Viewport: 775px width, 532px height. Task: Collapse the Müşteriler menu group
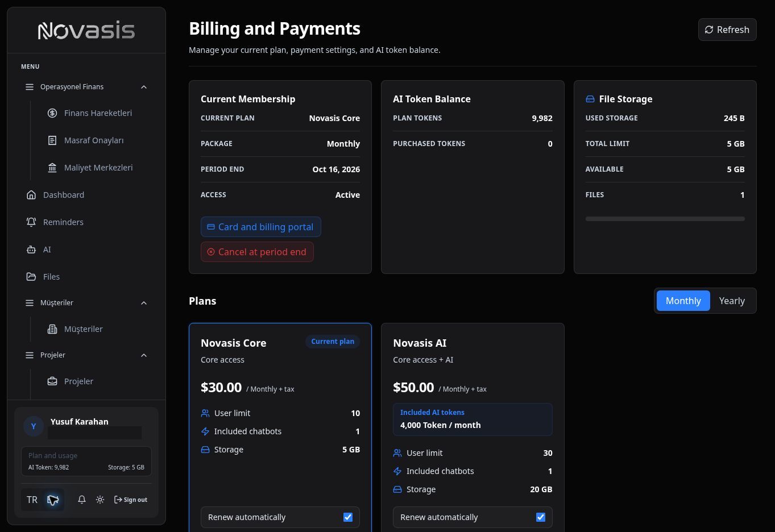[86, 303]
